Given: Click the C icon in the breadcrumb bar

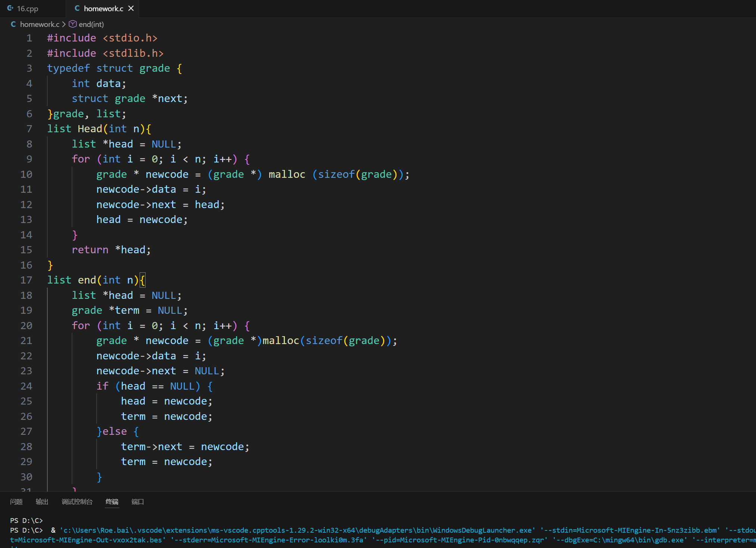Looking at the screenshot, I should (13, 24).
